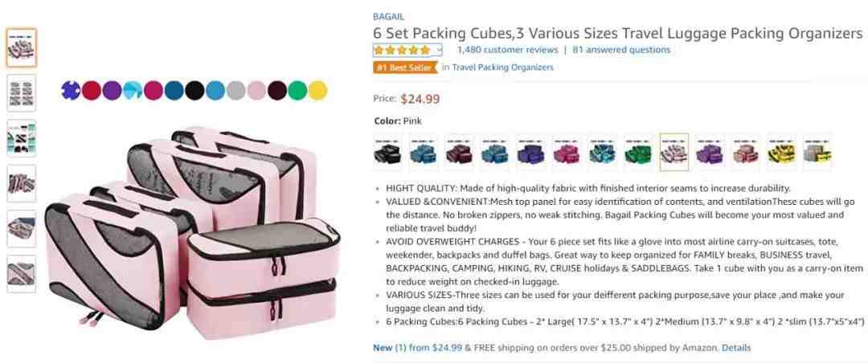The height and width of the screenshot is (363, 868).
Task: View the last product thumbnail image
Action: click(x=22, y=274)
